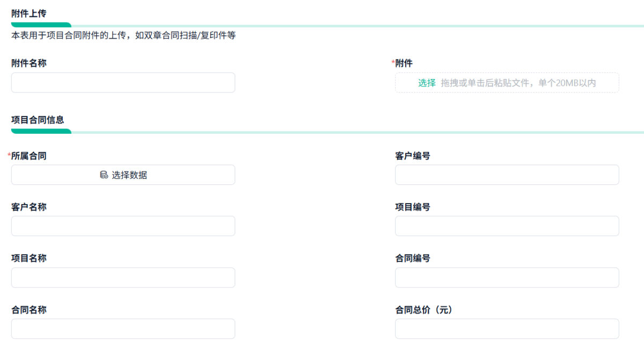Screen dimensions: 644x346
Task: Click the 客户编号 label
Action: tap(413, 156)
